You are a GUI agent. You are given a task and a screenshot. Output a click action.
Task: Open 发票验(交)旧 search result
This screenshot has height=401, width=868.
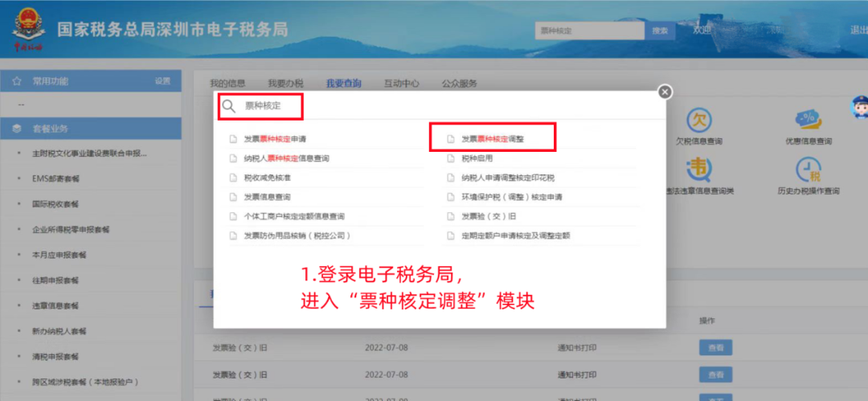tap(489, 216)
